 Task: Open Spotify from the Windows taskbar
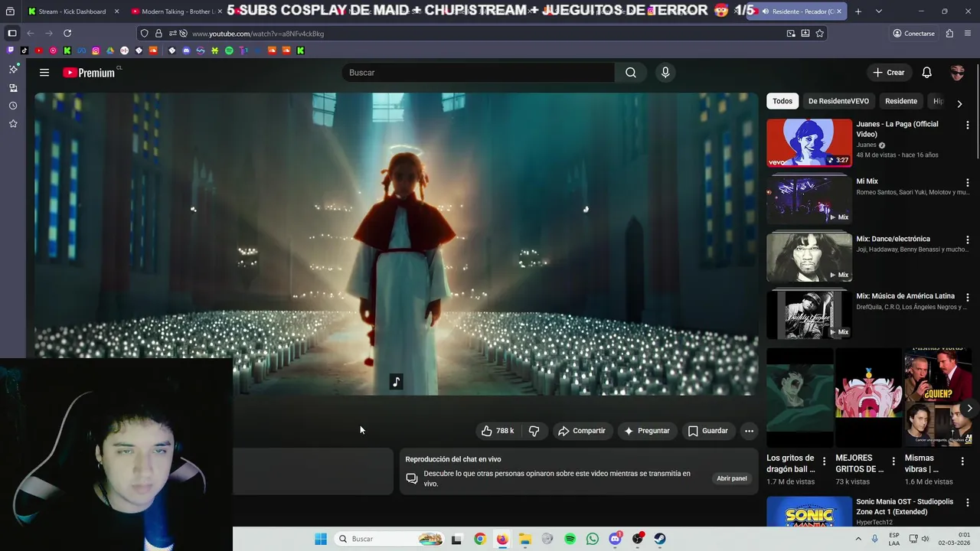[570, 539]
